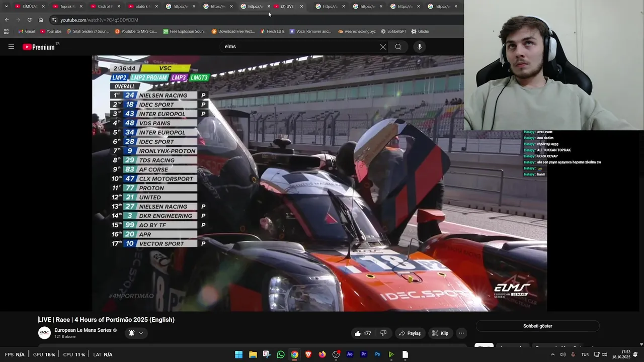Clear the 'elms' search text

[383, 47]
